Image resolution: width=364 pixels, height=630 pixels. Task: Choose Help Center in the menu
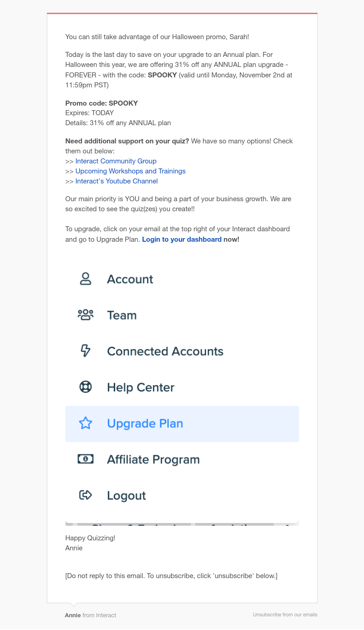(x=182, y=387)
